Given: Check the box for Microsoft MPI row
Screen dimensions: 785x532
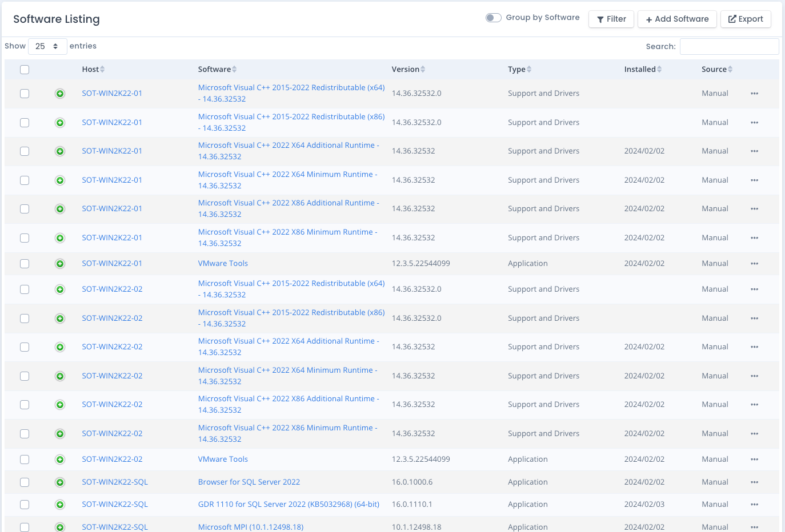Looking at the screenshot, I should [x=25, y=527].
